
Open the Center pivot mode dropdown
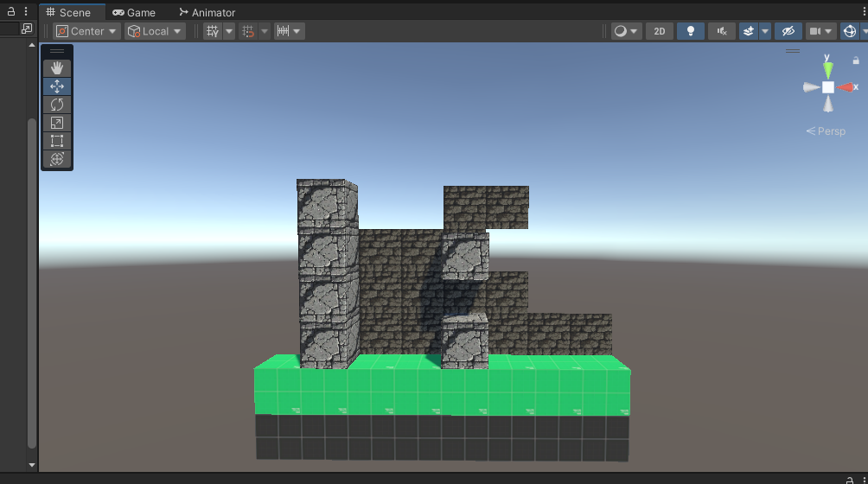[x=86, y=31]
